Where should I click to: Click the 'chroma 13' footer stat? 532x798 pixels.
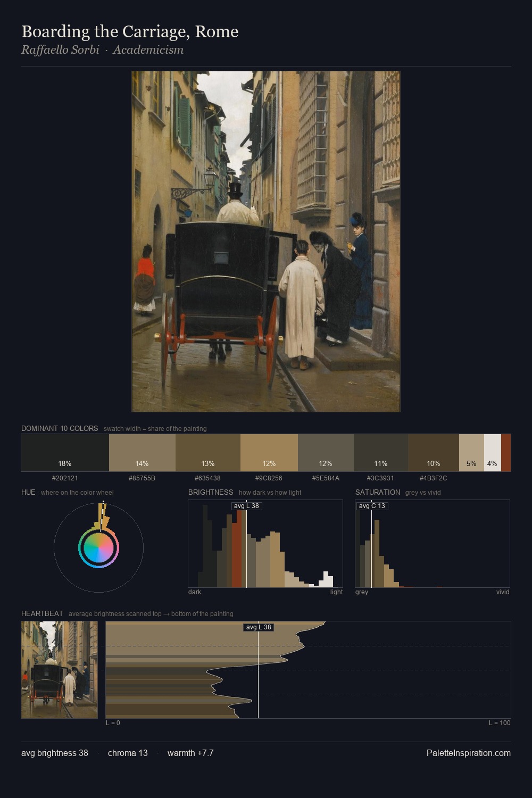pos(128,753)
